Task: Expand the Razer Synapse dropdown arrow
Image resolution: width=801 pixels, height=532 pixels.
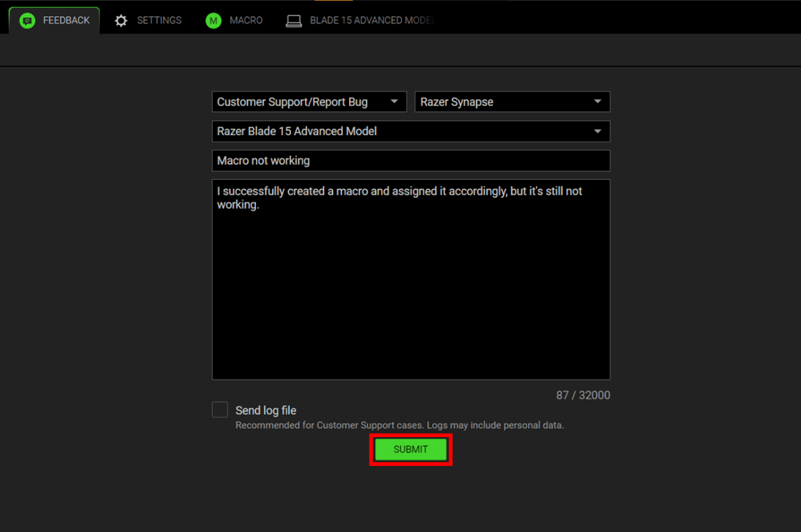Action: [597, 102]
